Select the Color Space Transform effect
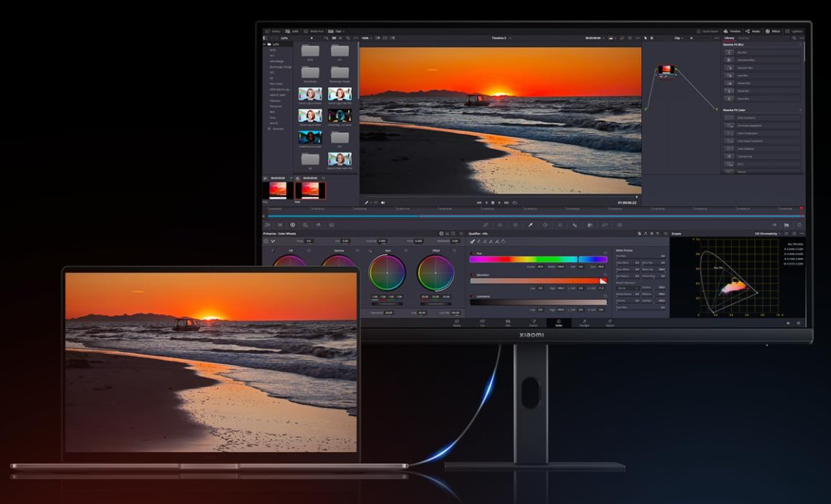 [762, 141]
